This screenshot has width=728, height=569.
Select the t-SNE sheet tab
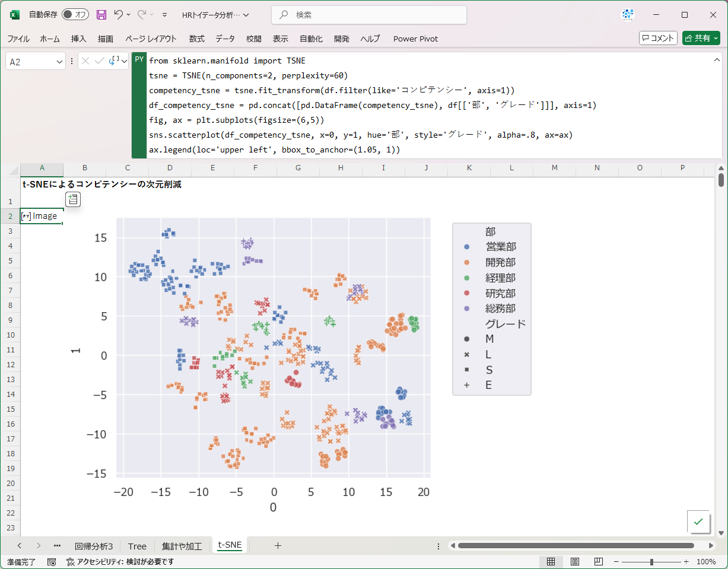click(230, 545)
